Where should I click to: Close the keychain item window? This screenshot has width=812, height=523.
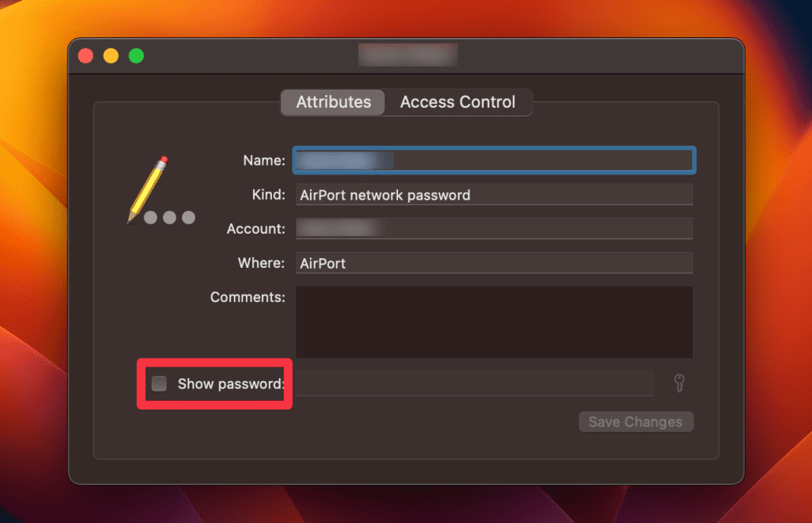pos(86,56)
